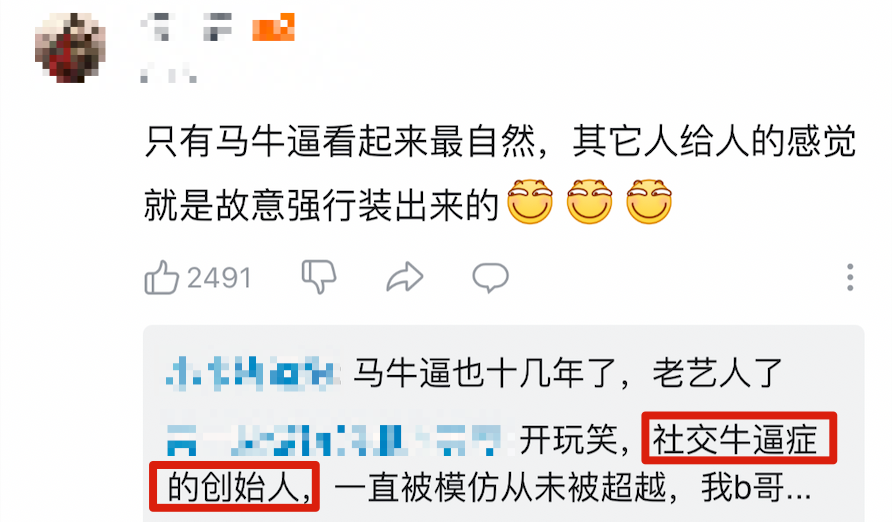The width and height of the screenshot is (892, 522).
Task: Click the 2491 like count
Action: tap(219, 278)
